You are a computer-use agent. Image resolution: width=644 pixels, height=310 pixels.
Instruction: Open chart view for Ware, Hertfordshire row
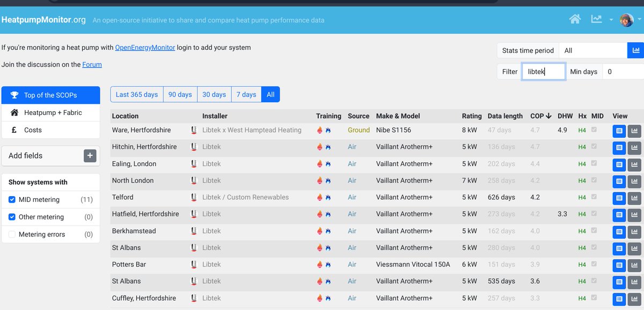[x=634, y=131]
